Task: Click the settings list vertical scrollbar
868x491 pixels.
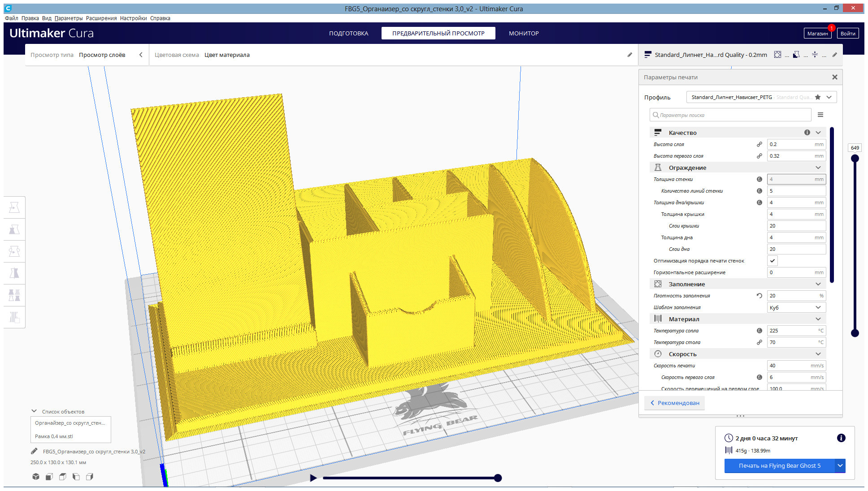Action: point(832,205)
